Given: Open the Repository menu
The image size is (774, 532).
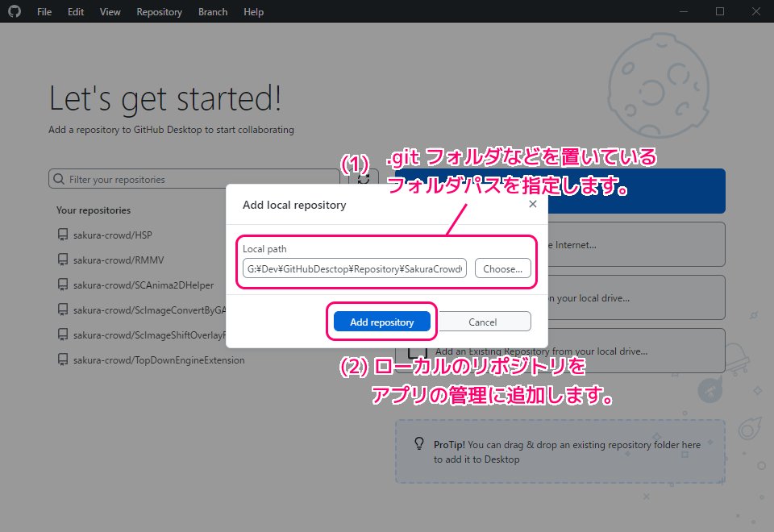Looking at the screenshot, I should pos(159,11).
